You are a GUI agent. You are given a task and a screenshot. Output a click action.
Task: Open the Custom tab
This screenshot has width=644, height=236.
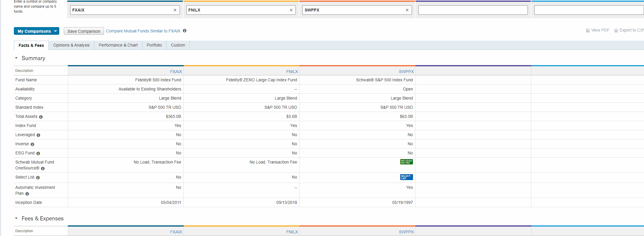(x=178, y=45)
